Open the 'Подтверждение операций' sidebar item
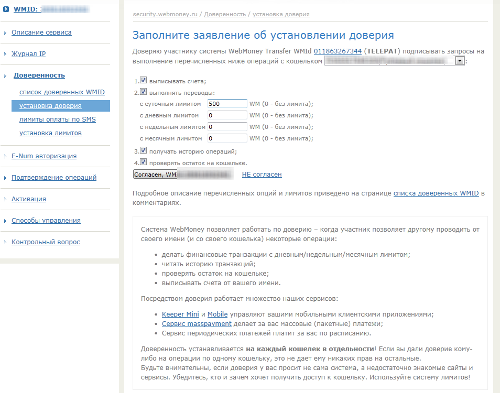This screenshot has width=500, height=393. (54, 178)
